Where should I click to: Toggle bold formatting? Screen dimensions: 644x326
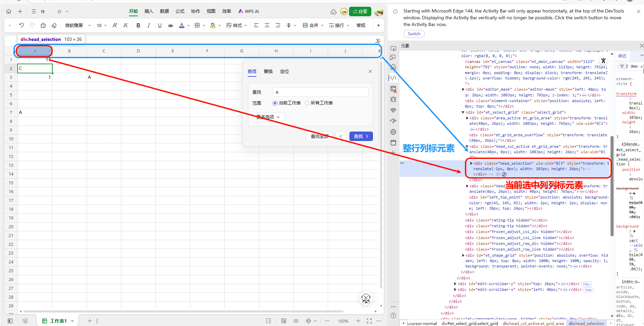point(138,25)
